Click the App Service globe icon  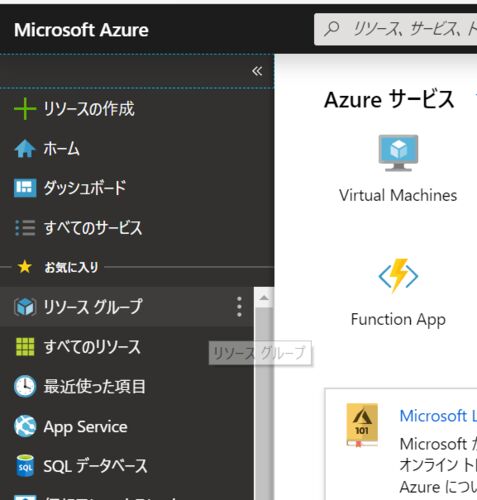click(25, 426)
